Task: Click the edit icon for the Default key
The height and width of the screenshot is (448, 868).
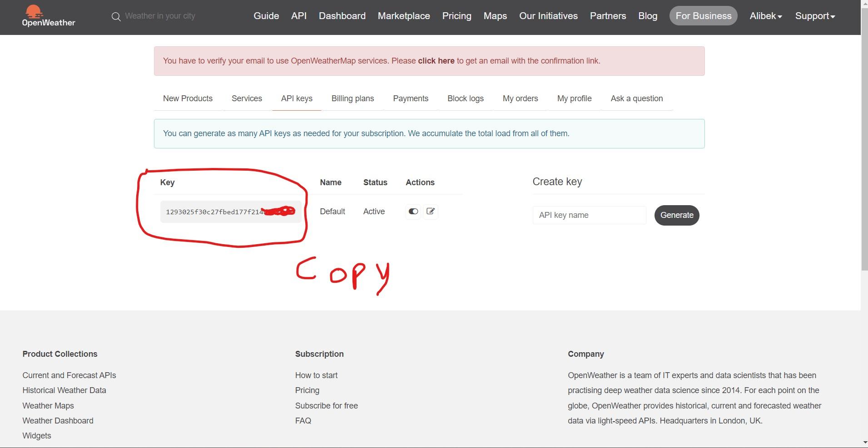Action: pyautogui.click(x=431, y=212)
